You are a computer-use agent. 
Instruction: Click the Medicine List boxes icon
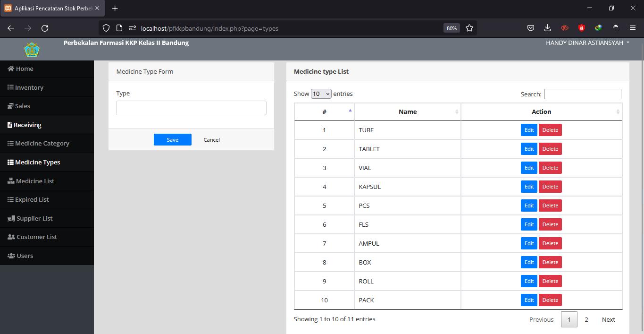tap(11, 181)
